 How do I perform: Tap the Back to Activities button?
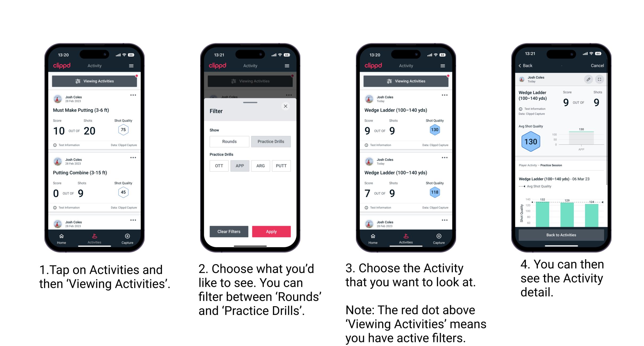tap(561, 235)
